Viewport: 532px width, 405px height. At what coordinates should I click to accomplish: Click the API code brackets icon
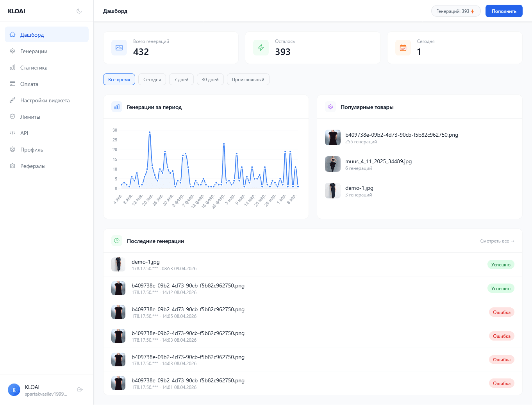[x=12, y=133]
